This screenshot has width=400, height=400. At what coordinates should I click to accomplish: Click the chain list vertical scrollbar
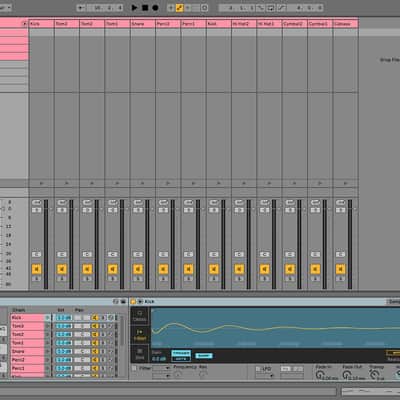pyautogui.click(x=122, y=330)
